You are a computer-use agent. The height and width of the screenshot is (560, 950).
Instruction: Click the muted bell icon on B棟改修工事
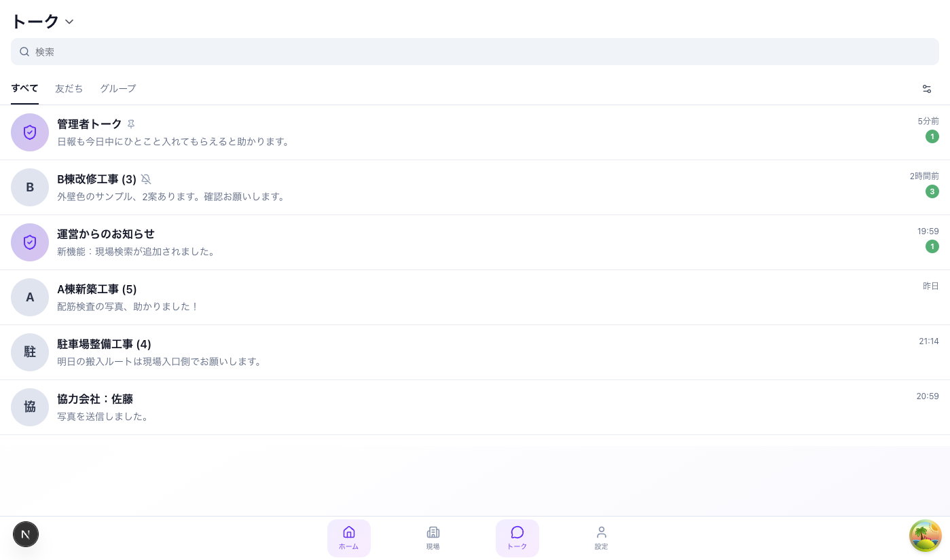146,179
